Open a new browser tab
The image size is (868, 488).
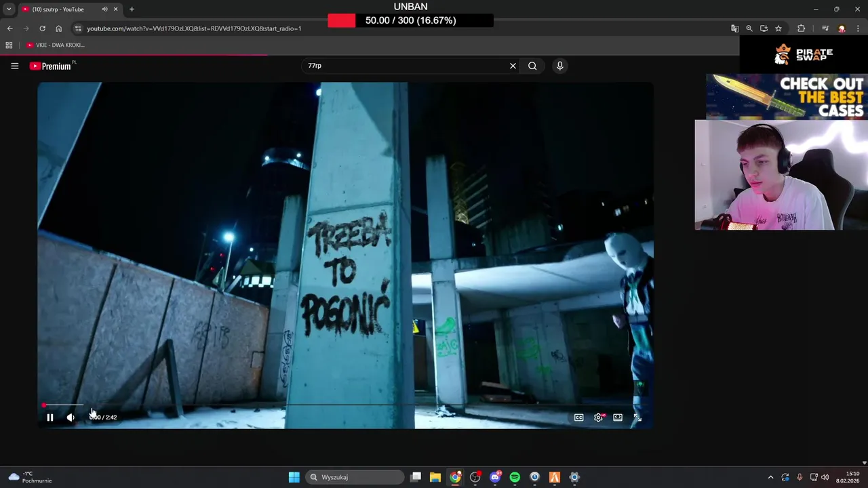click(x=132, y=9)
